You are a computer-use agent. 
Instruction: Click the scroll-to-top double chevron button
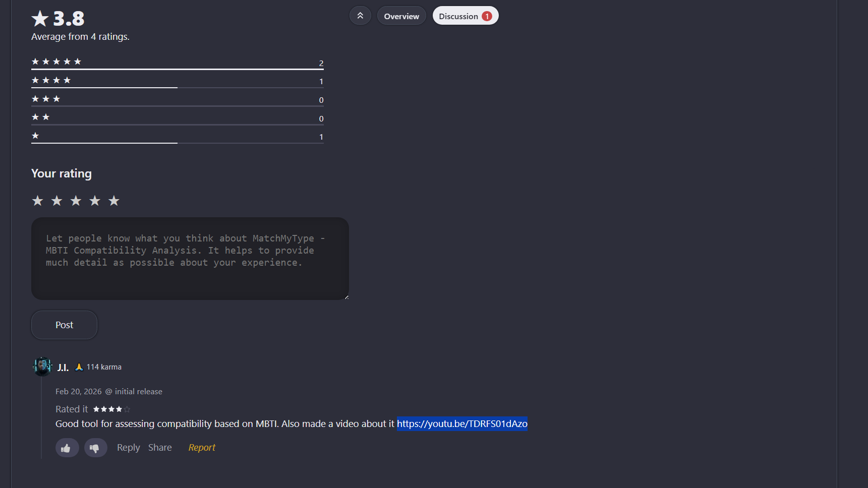pyautogui.click(x=360, y=16)
